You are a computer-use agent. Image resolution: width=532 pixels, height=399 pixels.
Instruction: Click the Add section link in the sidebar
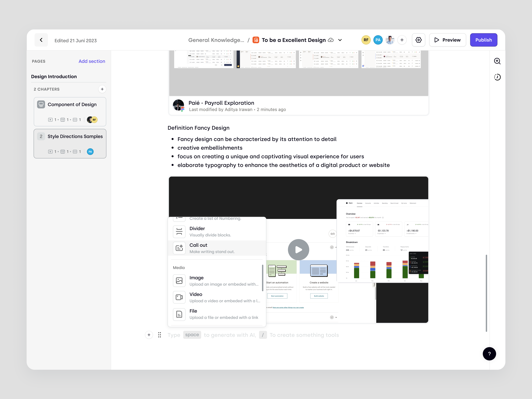click(x=92, y=61)
